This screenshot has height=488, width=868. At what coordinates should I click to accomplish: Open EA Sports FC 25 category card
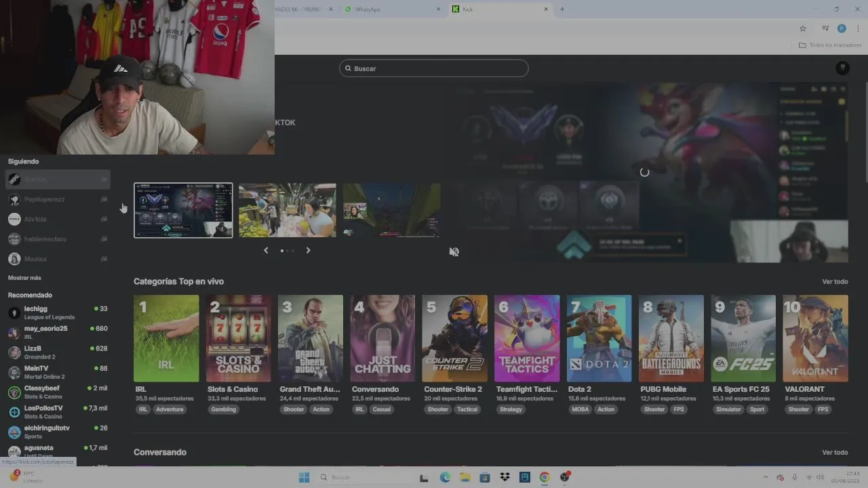click(743, 338)
